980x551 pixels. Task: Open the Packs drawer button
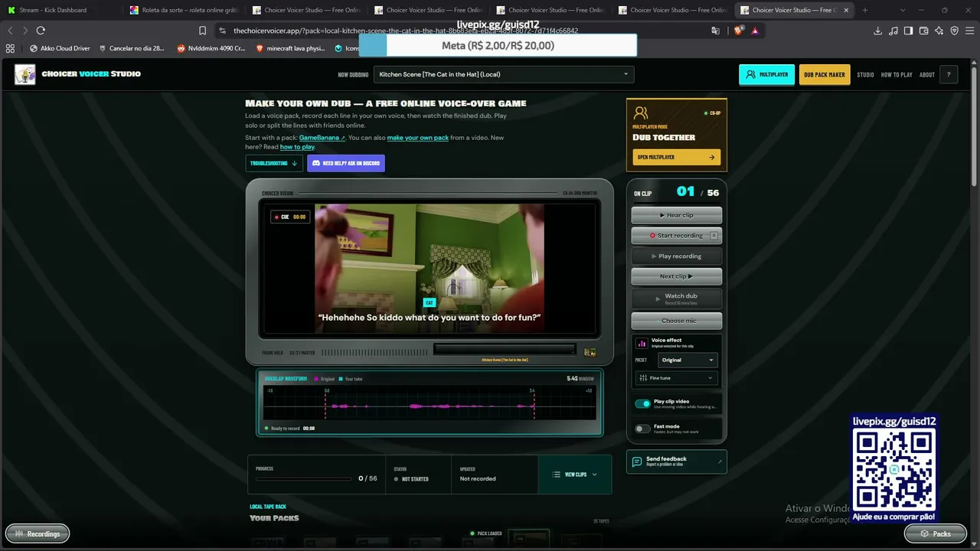coord(935,533)
